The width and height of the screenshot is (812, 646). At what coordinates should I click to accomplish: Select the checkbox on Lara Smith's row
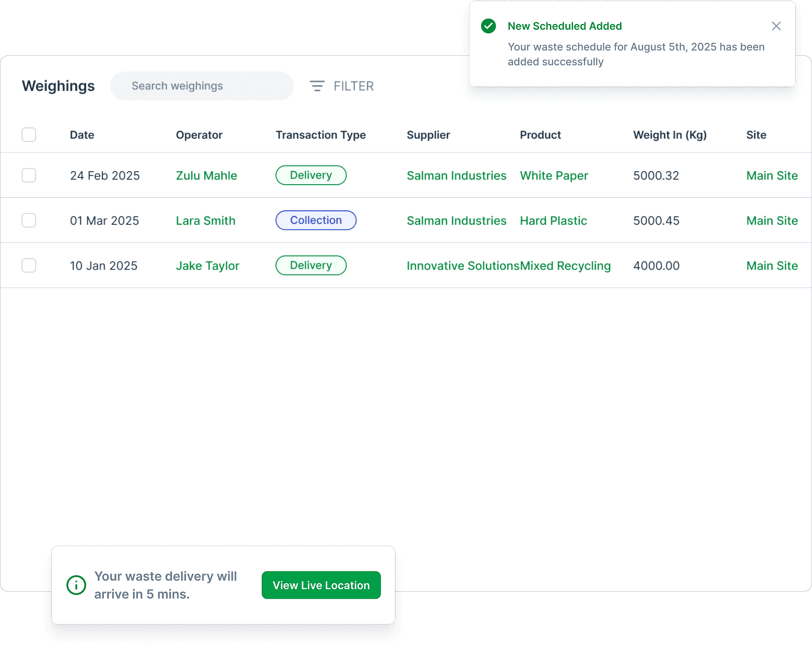[x=29, y=220]
